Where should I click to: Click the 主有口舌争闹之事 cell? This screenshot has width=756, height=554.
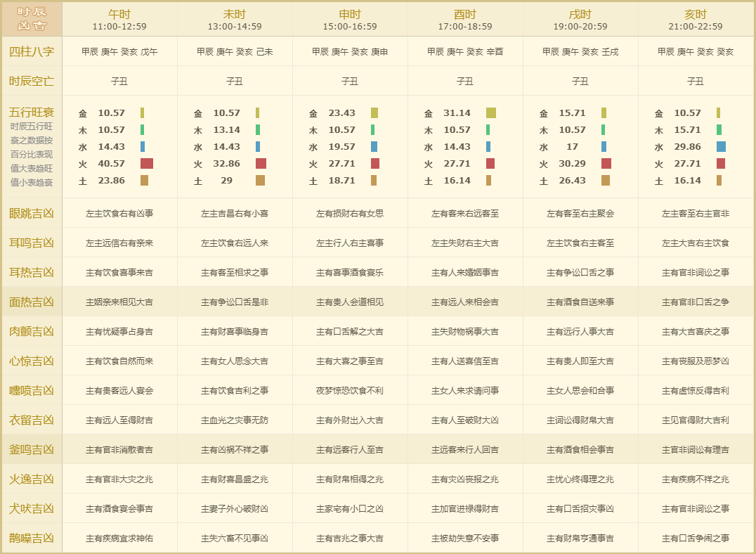[x=696, y=538]
